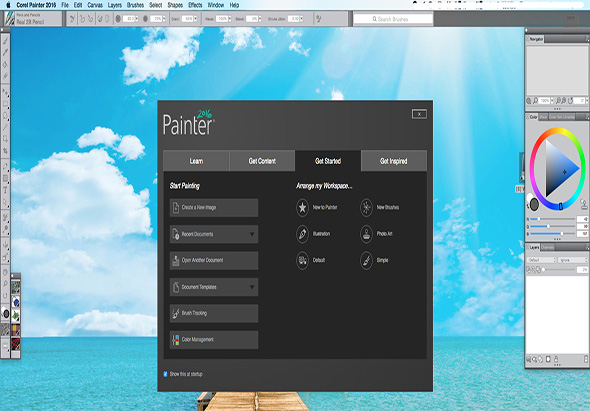Click the Brush Tracking button

(214, 313)
